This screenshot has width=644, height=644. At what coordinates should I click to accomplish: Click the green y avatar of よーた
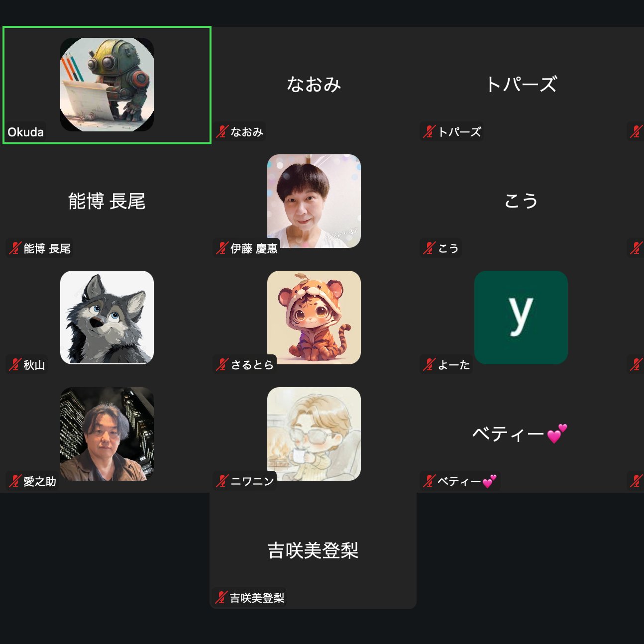click(521, 318)
